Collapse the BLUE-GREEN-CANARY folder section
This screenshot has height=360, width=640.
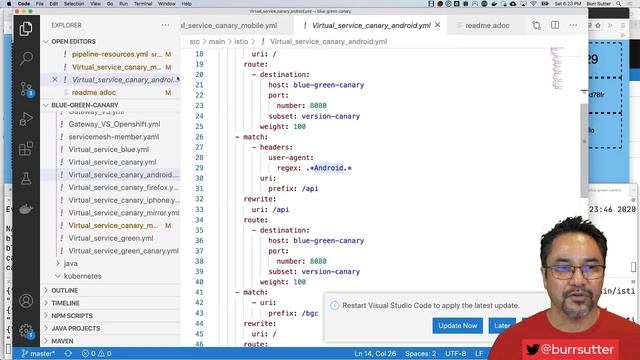(46, 105)
